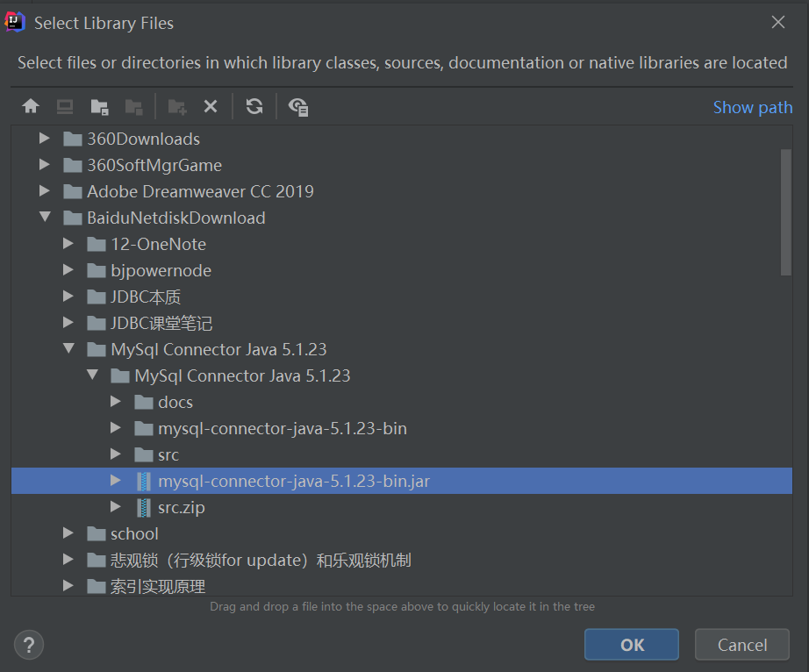Expand the school folder arrow

[68, 533]
